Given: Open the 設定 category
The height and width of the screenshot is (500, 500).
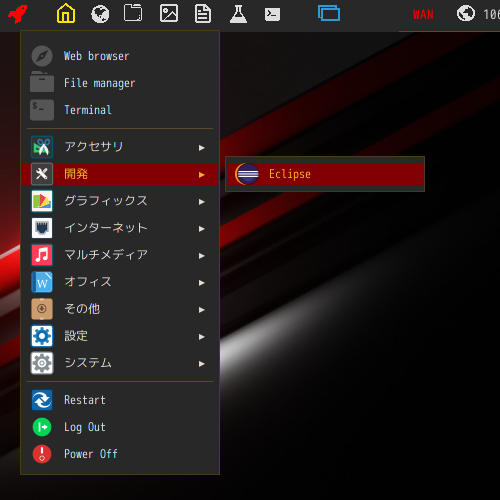Looking at the screenshot, I should pos(120,336).
